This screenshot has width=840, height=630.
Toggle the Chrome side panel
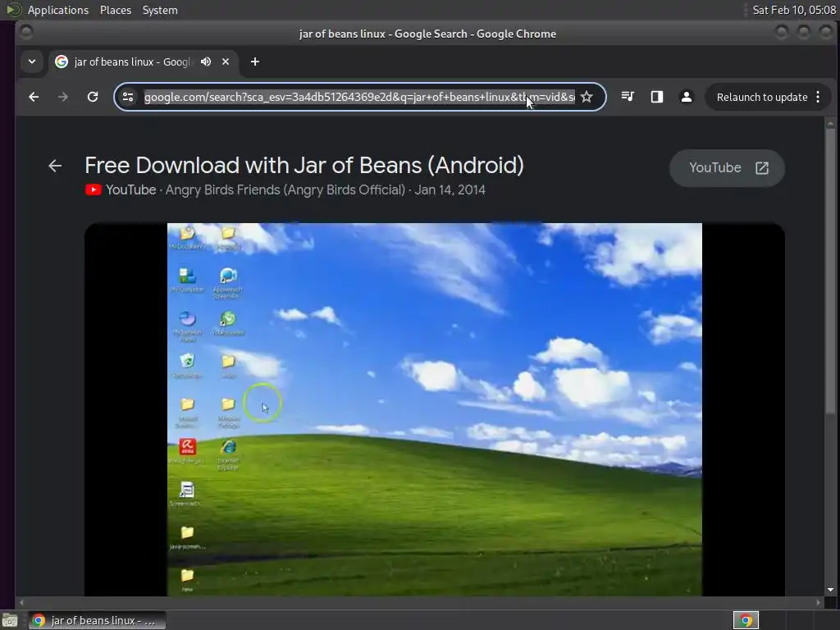pyautogui.click(x=657, y=97)
